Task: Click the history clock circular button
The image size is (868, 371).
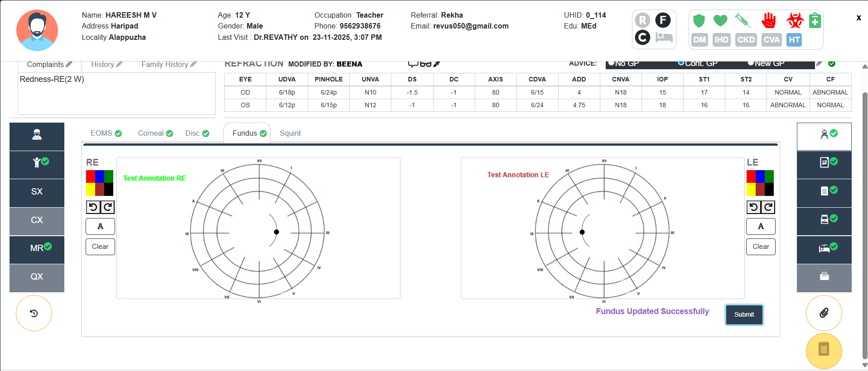Action: (x=34, y=313)
